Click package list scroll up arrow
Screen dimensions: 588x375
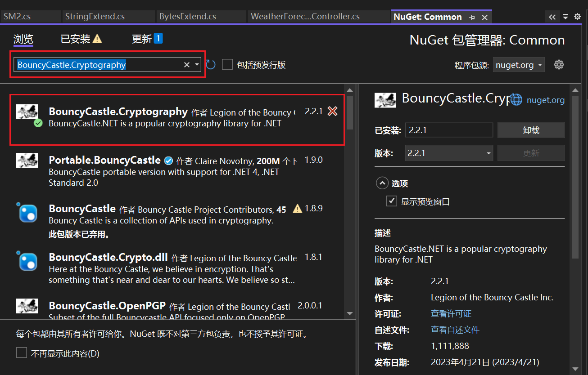[x=350, y=90]
